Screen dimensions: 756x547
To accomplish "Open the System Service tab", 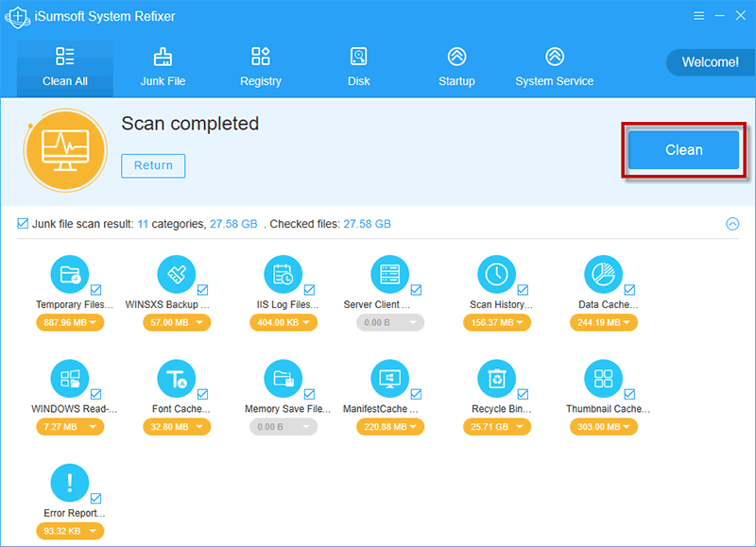I will [x=555, y=68].
